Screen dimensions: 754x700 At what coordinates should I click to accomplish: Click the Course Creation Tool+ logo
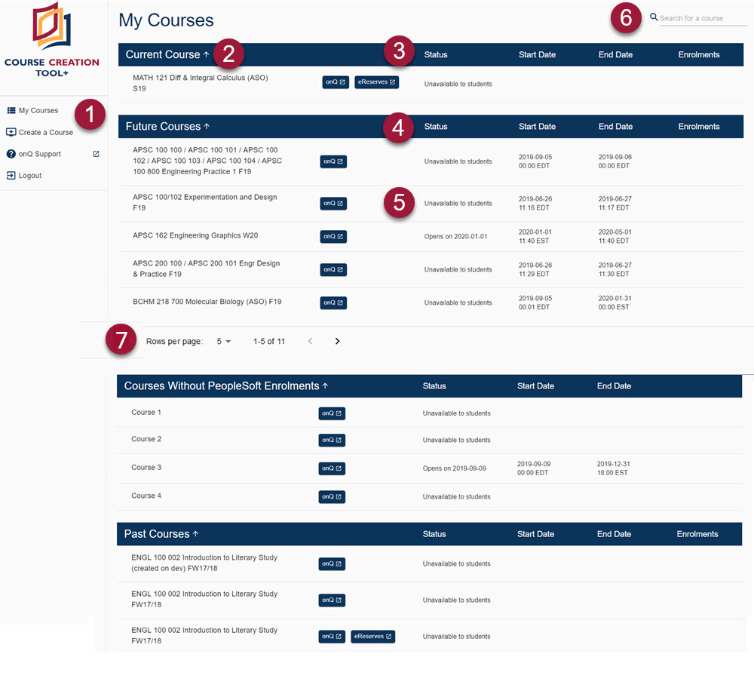tap(52, 39)
